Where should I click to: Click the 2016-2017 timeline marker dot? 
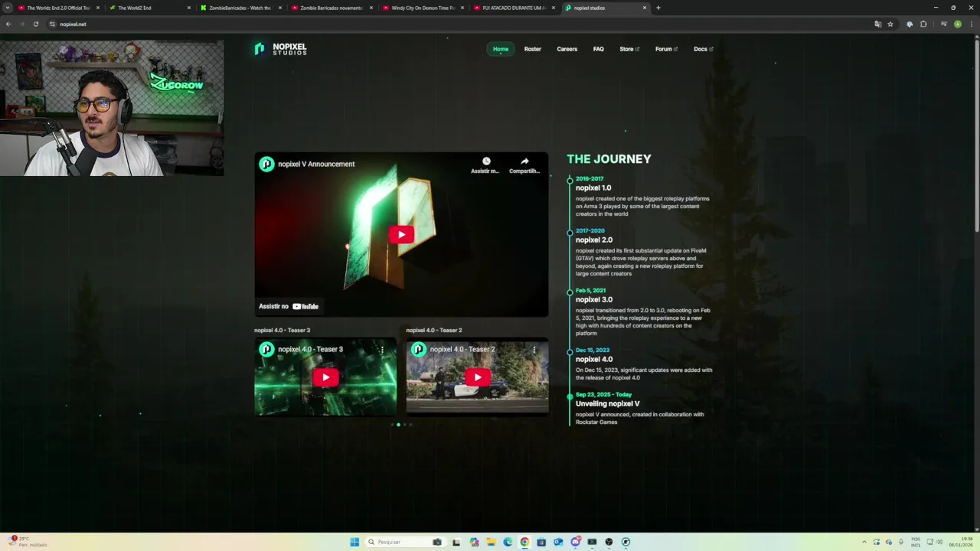tap(570, 181)
